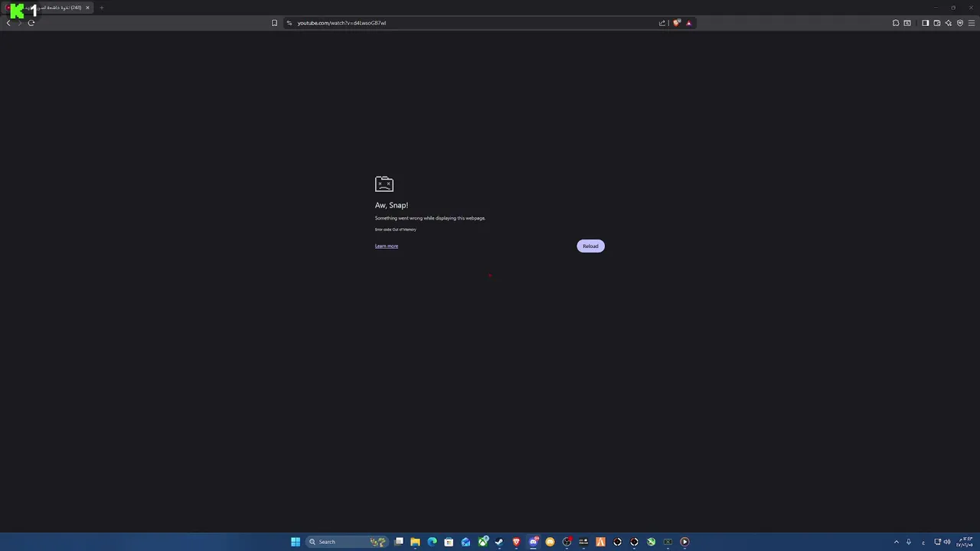Screen dimensions: 980x551
Task: Open a new tab with the plus button
Action: [101, 8]
